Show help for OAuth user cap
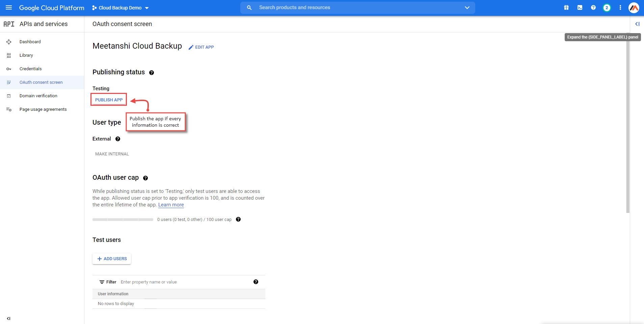644x324 pixels. (x=145, y=178)
